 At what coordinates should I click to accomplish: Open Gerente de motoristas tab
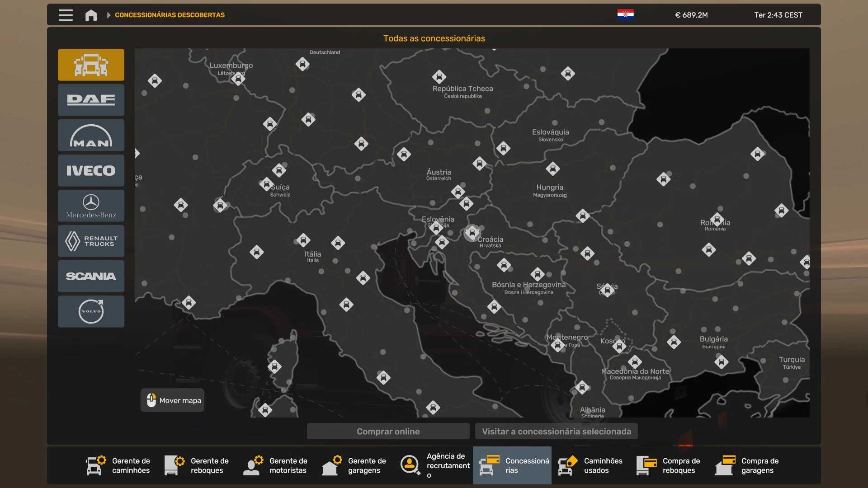coord(276,465)
